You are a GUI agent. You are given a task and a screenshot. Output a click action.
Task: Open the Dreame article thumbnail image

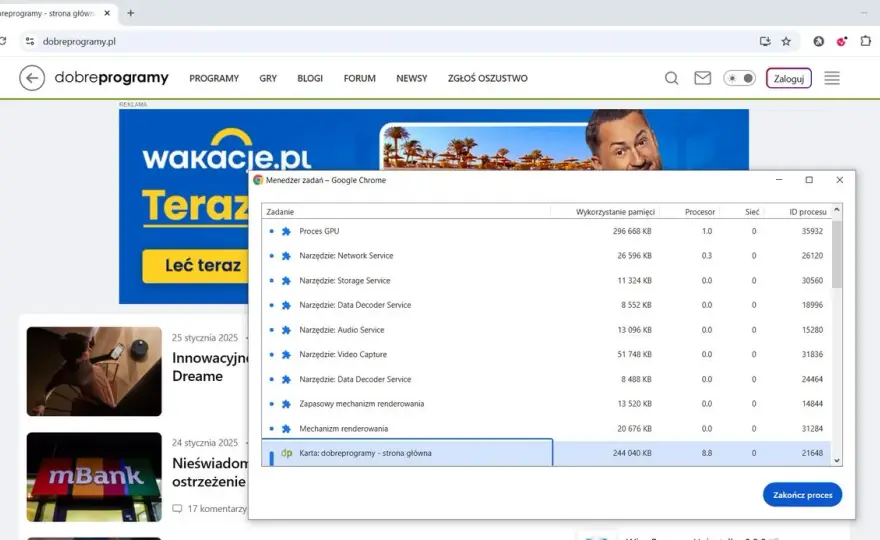(x=94, y=371)
